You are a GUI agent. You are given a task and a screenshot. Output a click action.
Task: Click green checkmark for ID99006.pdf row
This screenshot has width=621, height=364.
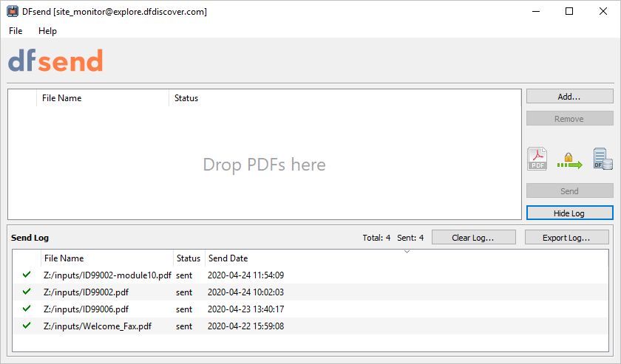pyautogui.click(x=27, y=309)
